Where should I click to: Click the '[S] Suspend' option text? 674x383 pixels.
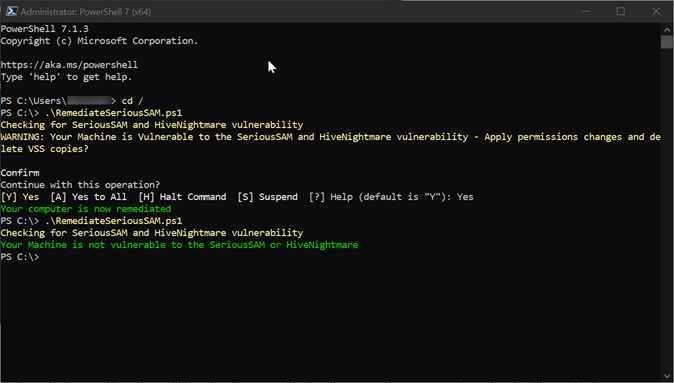click(267, 197)
